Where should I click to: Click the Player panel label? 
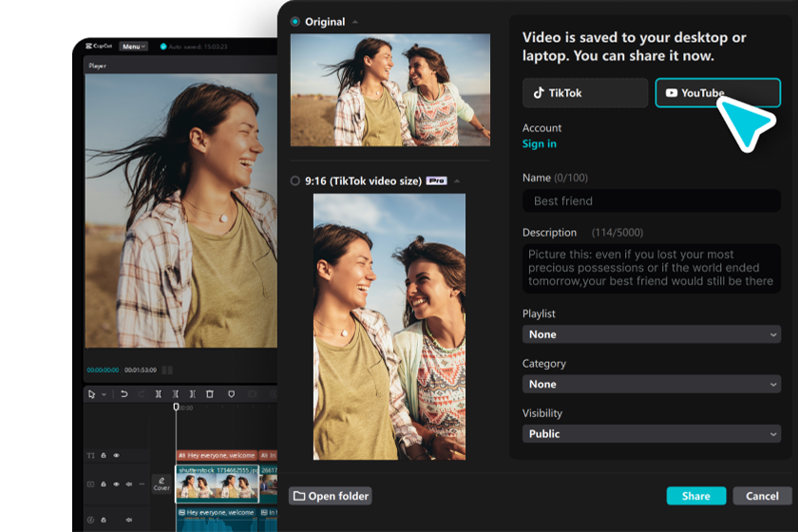[97, 66]
